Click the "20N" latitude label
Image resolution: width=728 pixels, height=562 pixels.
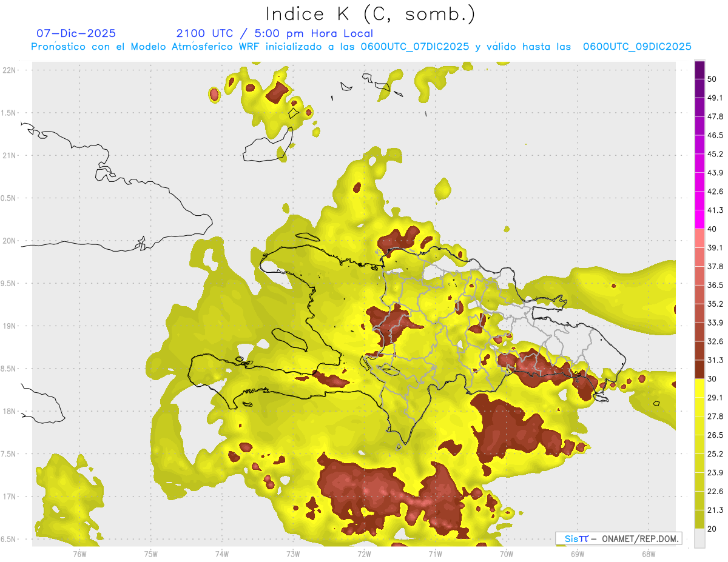tap(9, 241)
